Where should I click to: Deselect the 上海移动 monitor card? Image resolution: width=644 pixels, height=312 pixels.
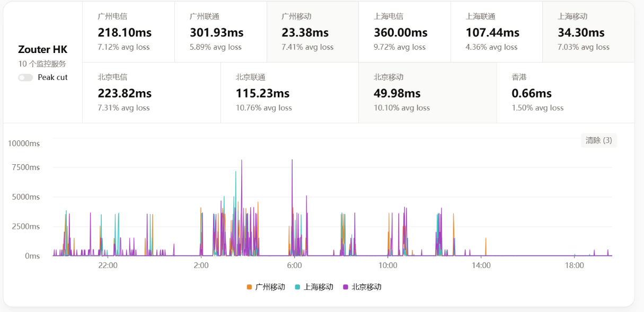pyautogui.click(x=588, y=32)
